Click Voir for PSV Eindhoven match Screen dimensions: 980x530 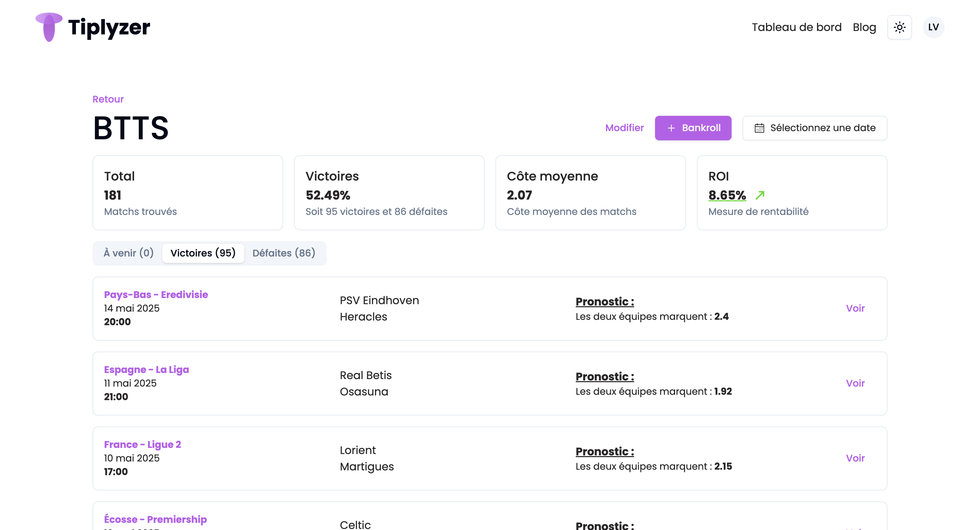[855, 308]
